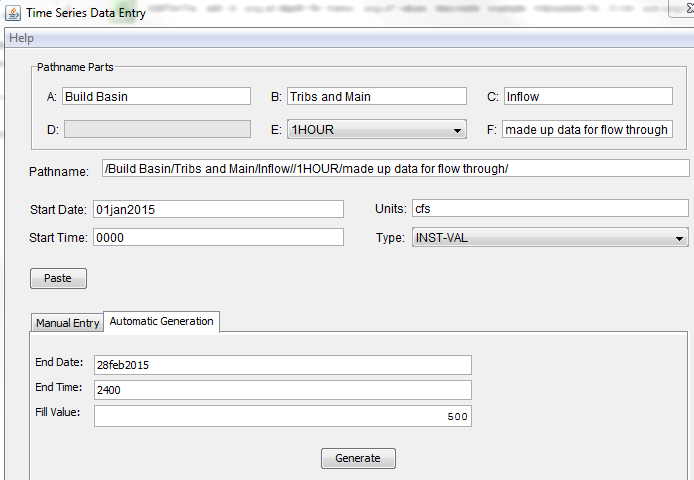Switch to the Manual Entry tab
694x480 pixels.
pos(67,323)
